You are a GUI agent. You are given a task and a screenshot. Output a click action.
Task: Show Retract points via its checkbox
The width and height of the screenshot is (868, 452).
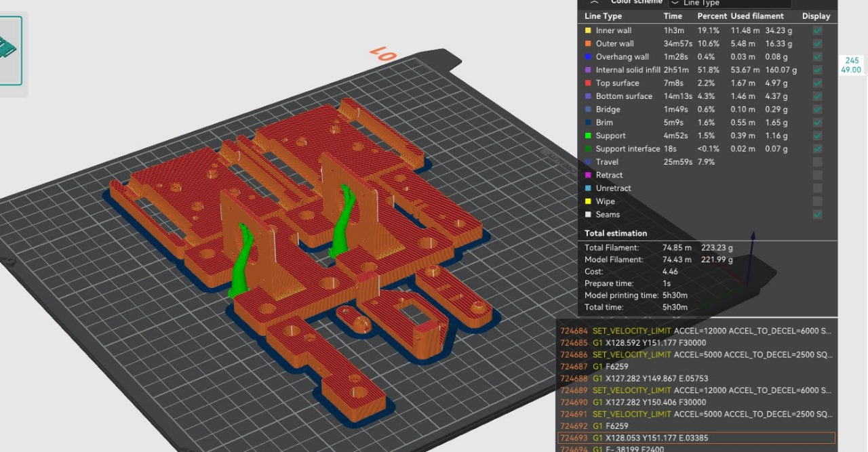[x=818, y=175]
